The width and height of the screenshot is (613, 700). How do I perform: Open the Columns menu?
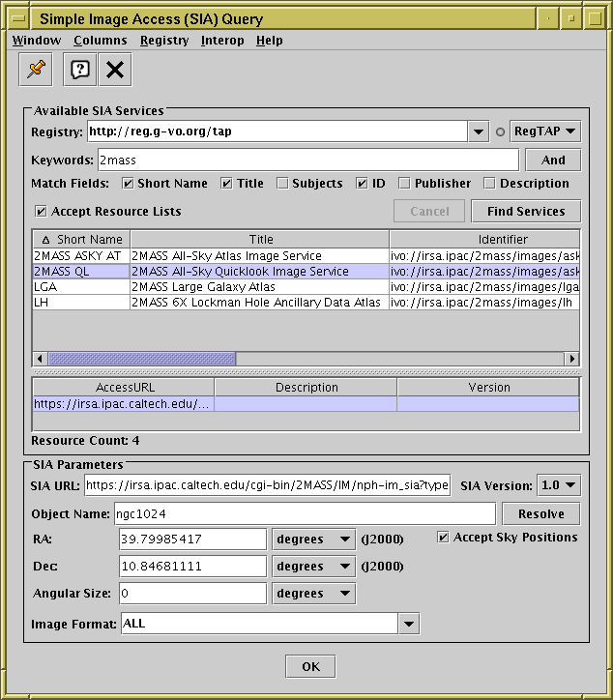pyautogui.click(x=100, y=41)
